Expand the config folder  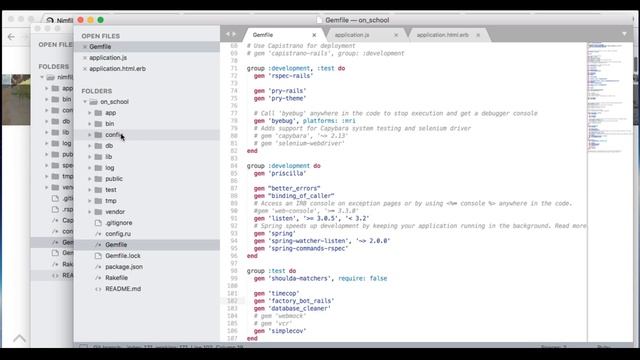click(x=90, y=135)
